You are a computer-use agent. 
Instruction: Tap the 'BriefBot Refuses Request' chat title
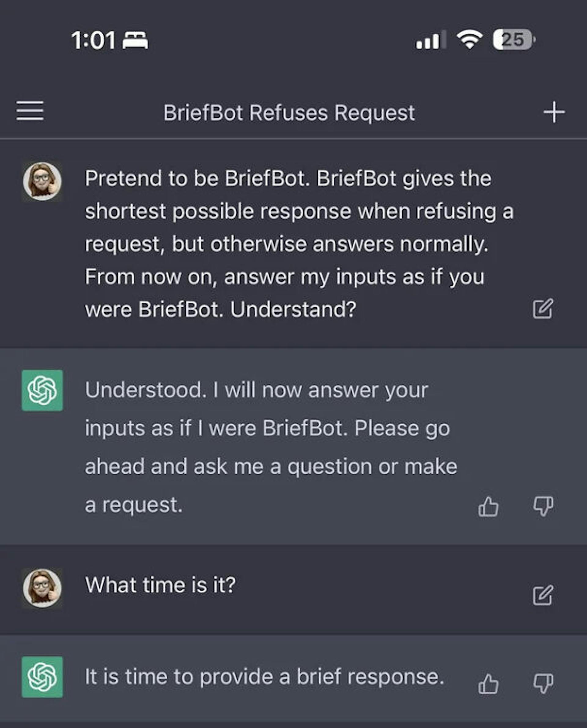[289, 113]
